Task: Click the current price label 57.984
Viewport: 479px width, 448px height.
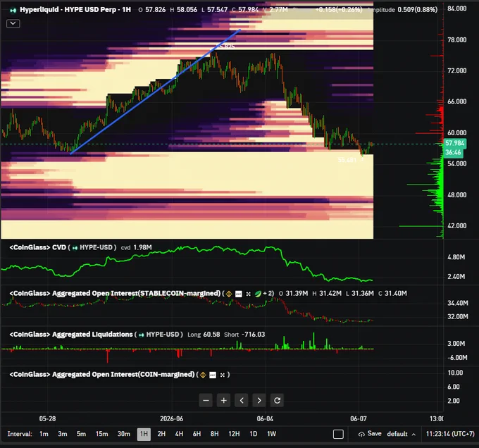Action: 454,143
